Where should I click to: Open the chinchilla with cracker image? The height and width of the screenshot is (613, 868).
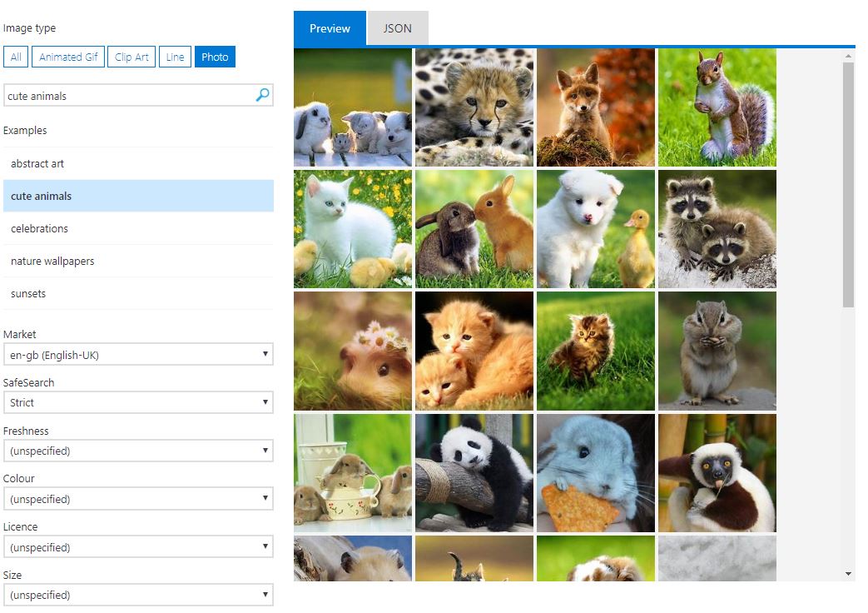(596, 473)
